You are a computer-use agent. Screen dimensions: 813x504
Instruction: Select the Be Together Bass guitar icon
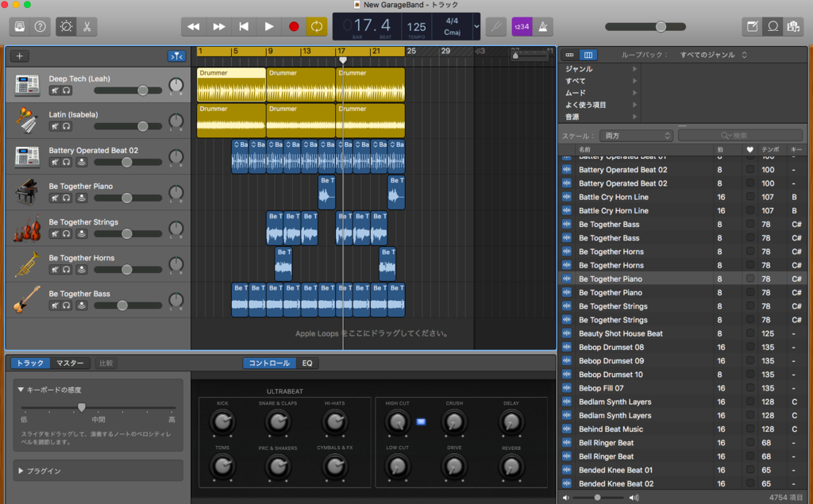tap(27, 300)
